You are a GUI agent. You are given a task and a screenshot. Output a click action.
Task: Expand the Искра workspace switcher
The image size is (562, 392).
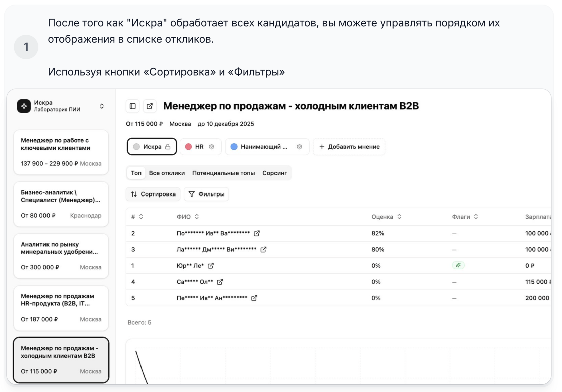click(102, 106)
